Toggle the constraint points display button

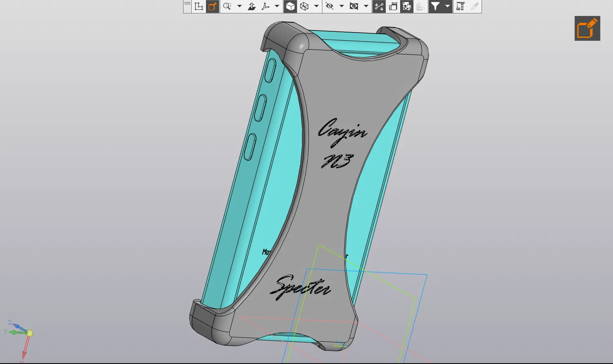pos(379,6)
